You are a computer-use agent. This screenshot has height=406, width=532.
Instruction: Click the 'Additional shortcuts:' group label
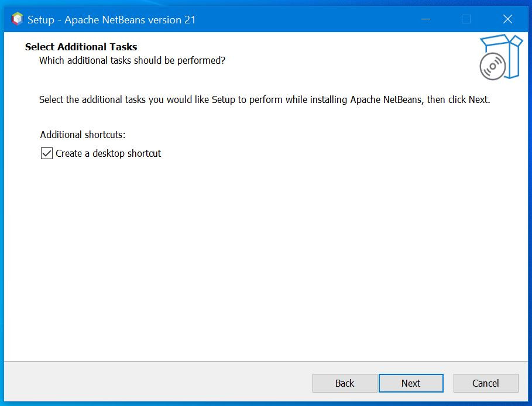(83, 135)
